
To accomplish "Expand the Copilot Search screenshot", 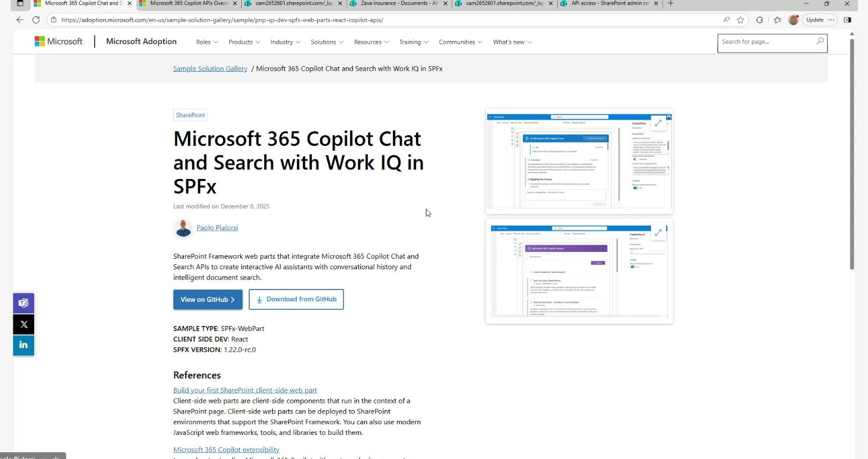I will coord(658,232).
